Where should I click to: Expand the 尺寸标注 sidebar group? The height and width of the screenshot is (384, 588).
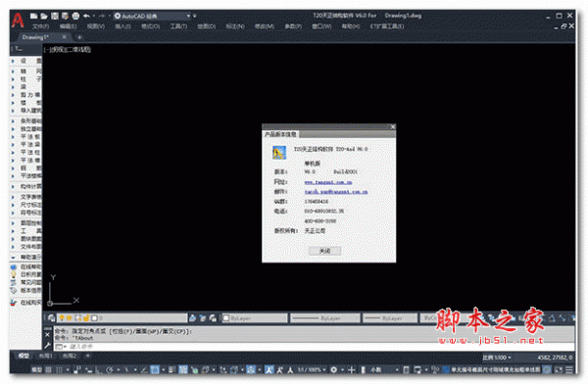tap(25, 205)
